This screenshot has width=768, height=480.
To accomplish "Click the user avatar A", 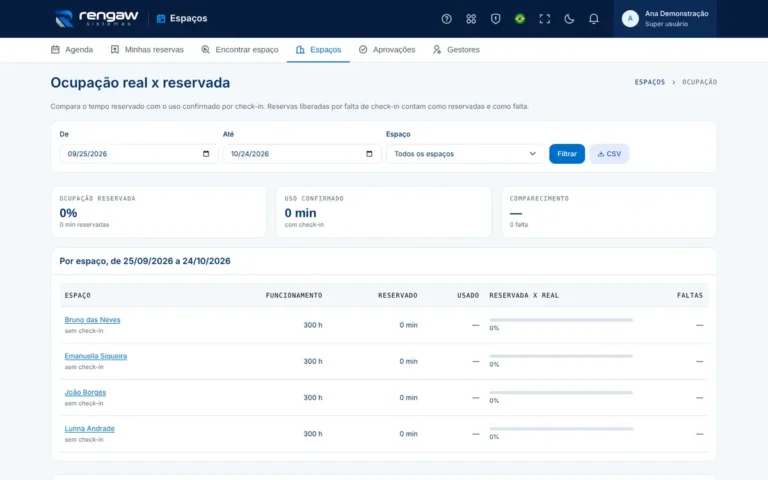I will (x=630, y=19).
